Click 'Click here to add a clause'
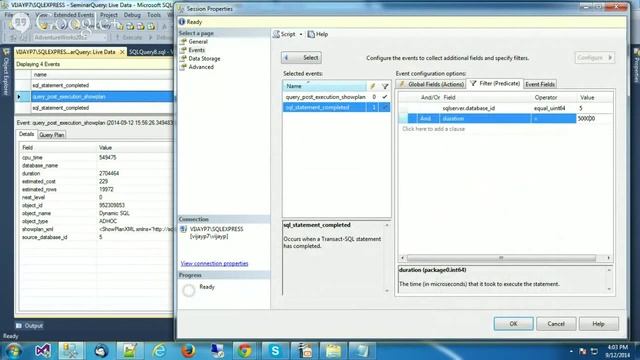This screenshot has width=640, height=360. (433, 129)
